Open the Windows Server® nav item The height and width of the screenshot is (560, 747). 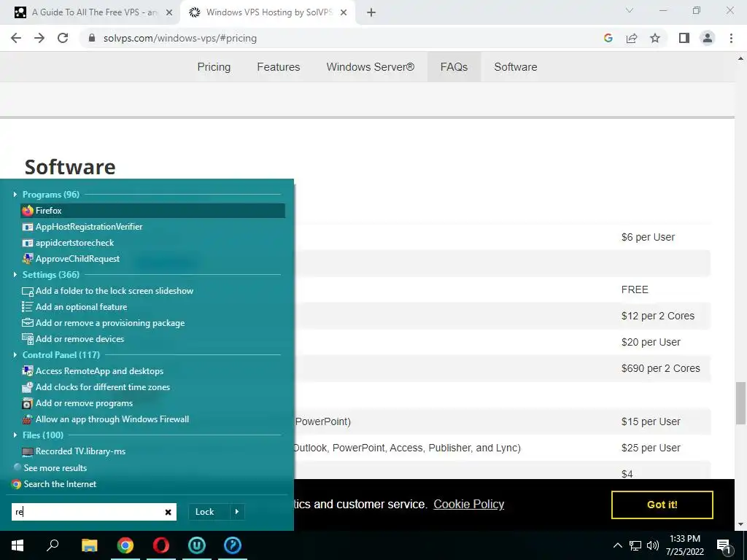370,67
